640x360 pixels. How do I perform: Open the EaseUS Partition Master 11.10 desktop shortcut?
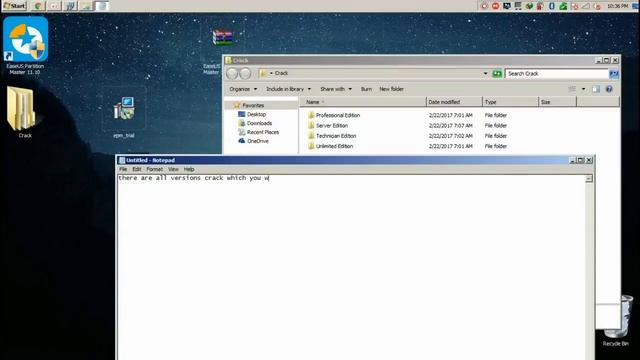(x=25, y=44)
